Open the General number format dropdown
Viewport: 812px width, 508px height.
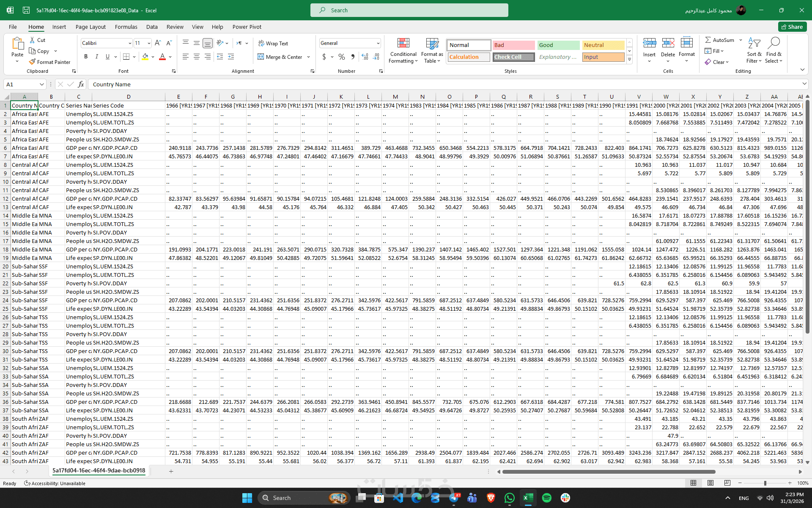pyautogui.click(x=378, y=43)
